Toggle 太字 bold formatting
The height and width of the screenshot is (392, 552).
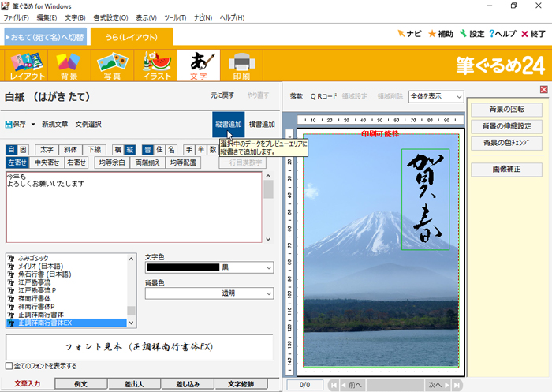coord(47,149)
